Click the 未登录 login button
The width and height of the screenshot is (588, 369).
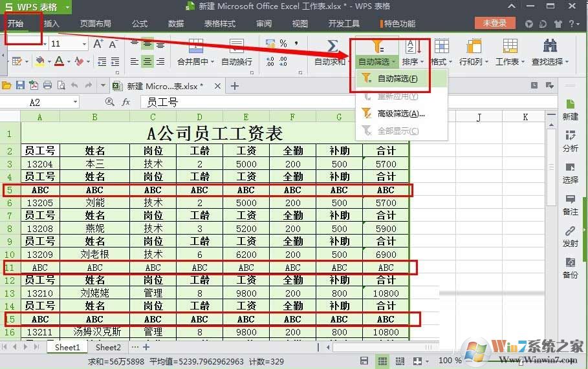click(x=495, y=23)
